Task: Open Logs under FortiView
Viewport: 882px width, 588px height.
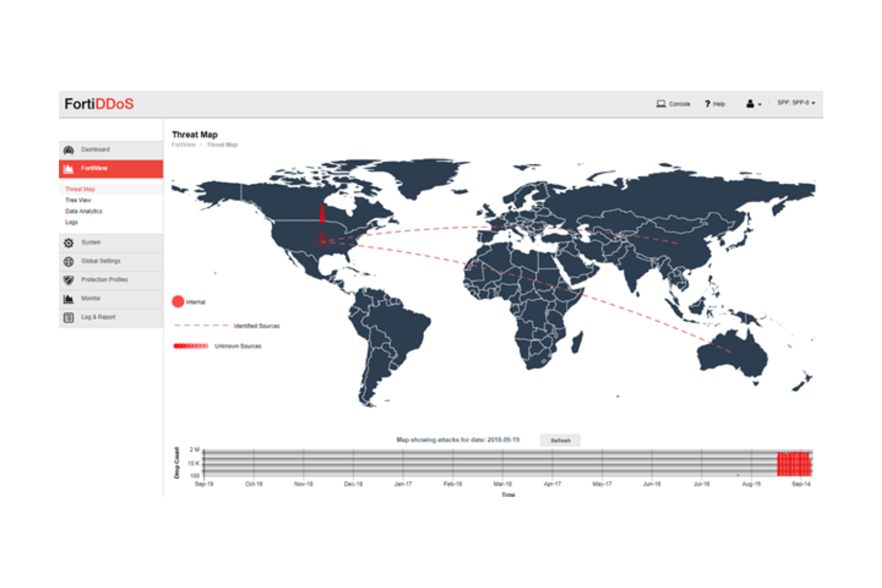Action: [72, 222]
